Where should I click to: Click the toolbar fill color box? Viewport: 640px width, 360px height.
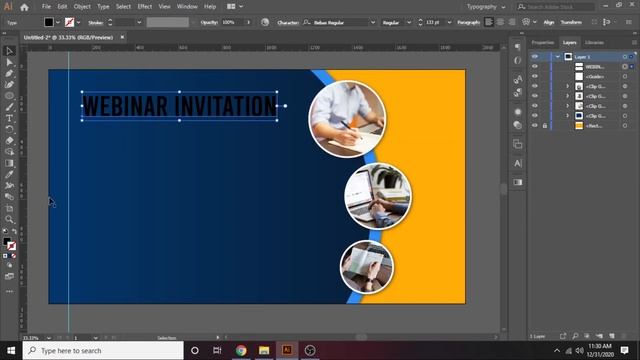pyautogui.click(x=7, y=241)
